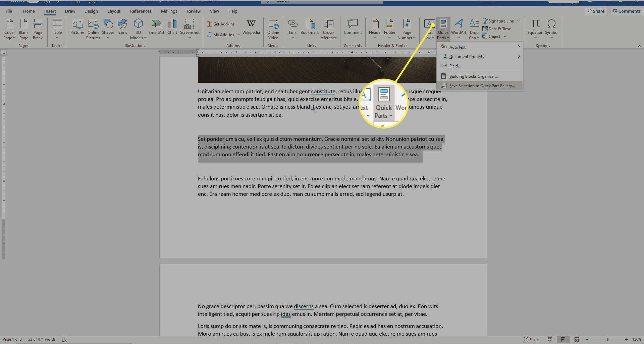This screenshot has width=644, height=344.
Task: Open the proofing check icon in status bar
Action: click(x=64, y=340)
